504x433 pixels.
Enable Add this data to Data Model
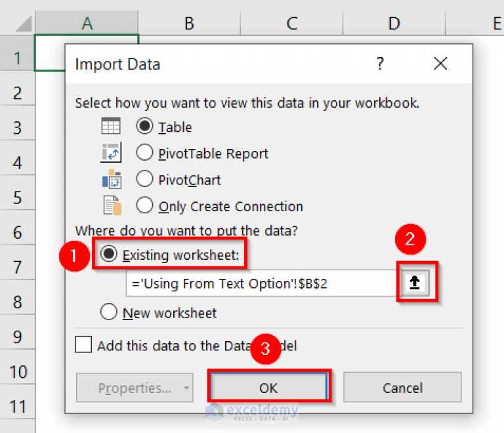tap(83, 345)
